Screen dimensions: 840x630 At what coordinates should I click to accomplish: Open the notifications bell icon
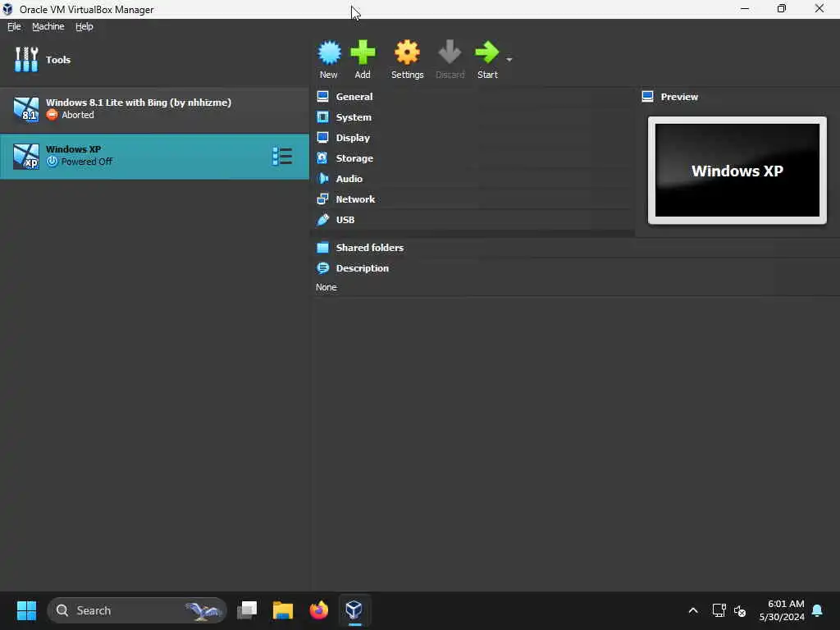coord(818,610)
